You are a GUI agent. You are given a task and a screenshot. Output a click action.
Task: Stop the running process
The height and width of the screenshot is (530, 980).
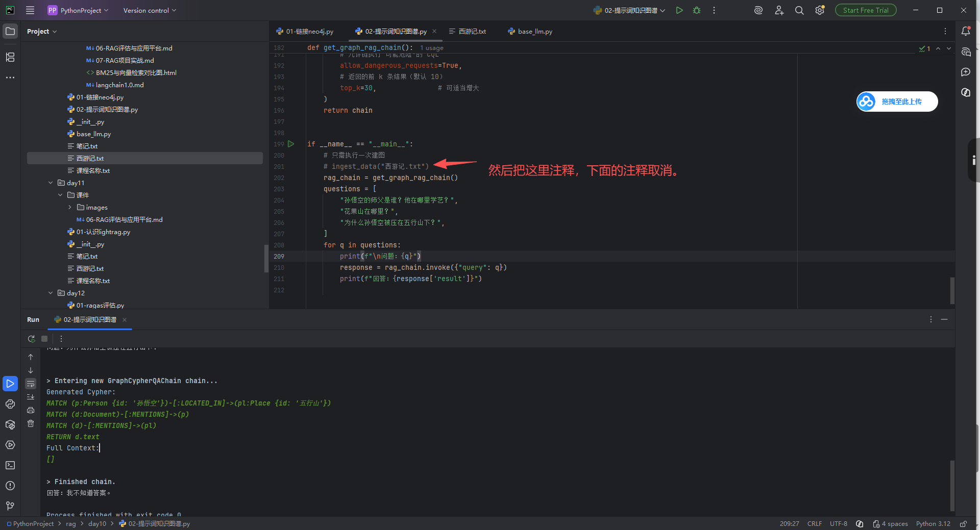click(44, 339)
